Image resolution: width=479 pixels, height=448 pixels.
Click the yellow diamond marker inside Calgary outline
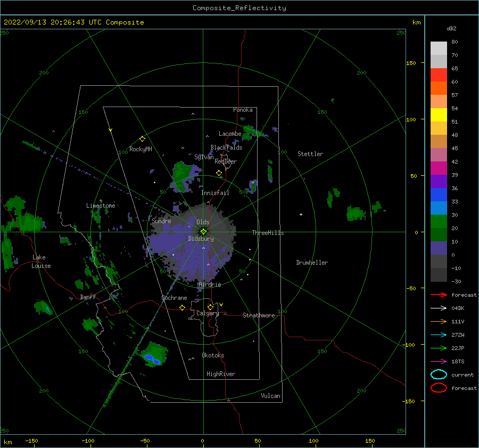click(210, 307)
